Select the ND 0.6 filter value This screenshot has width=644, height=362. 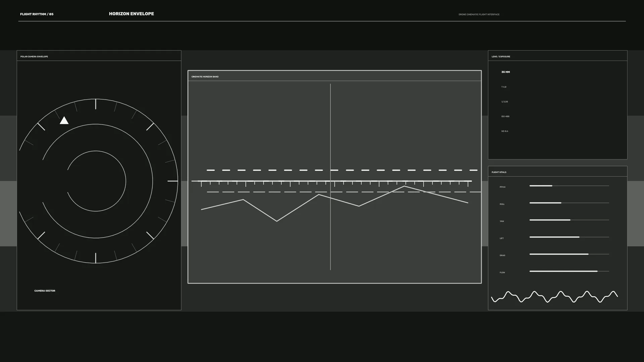click(x=504, y=131)
